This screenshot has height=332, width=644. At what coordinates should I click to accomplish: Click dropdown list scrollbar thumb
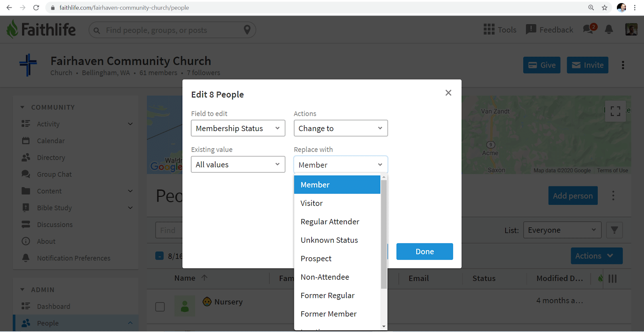click(x=384, y=234)
